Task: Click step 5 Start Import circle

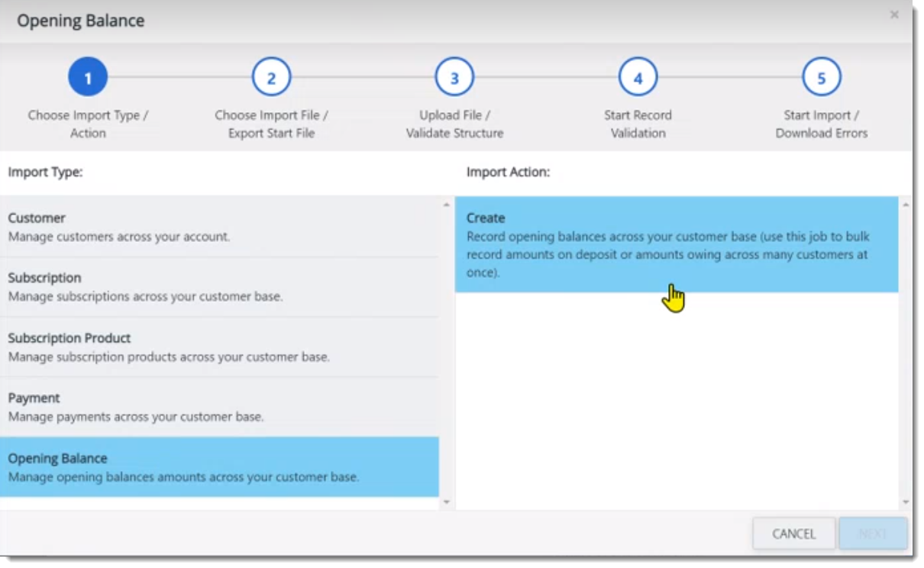Action: (821, 77)
